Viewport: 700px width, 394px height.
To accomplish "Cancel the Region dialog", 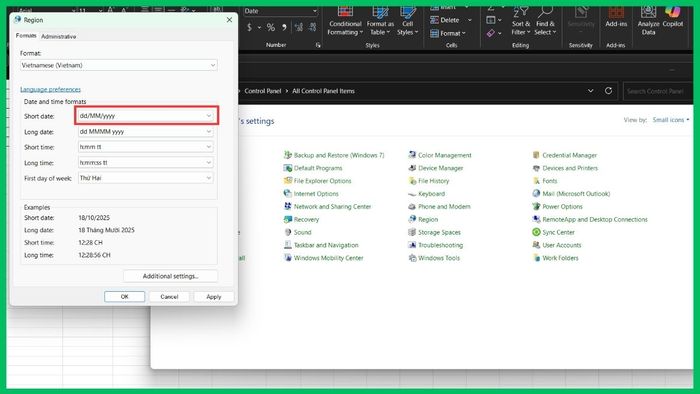I will [169, 297].
